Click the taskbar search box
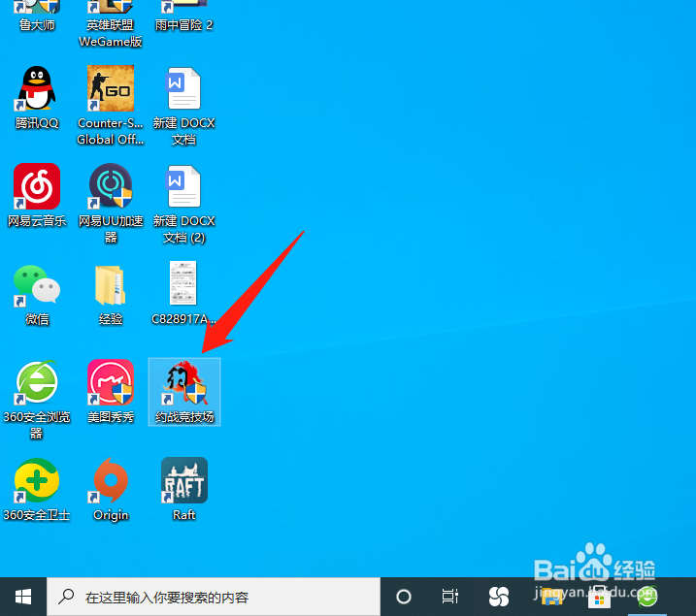This screenshot has height=616, width=696. click(214, 597)
